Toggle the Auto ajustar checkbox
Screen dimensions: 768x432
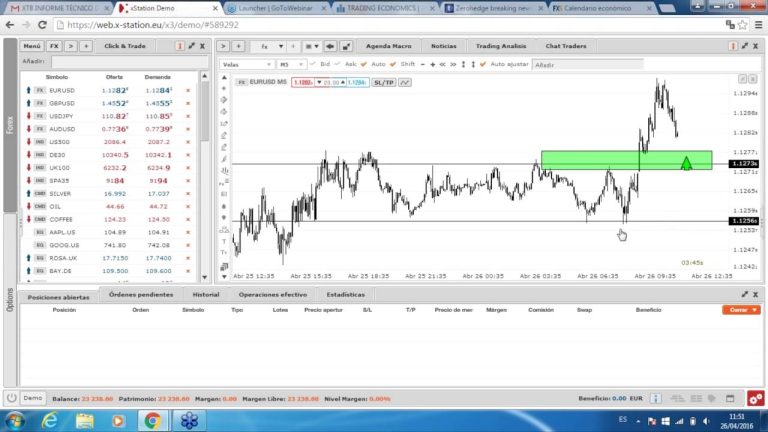coord(485,64)
